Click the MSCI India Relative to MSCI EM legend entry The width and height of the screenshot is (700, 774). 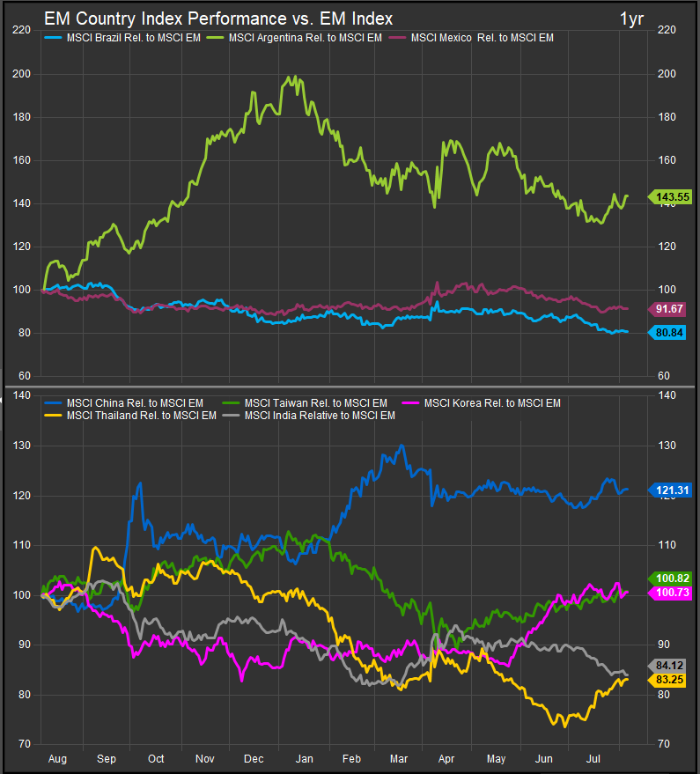tap(308, 416)
